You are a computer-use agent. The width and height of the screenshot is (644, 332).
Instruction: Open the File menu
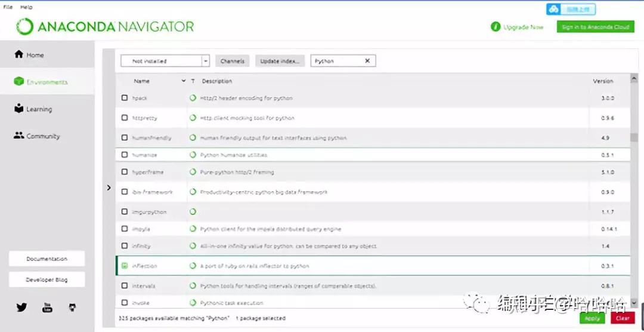tap(8, 7)
